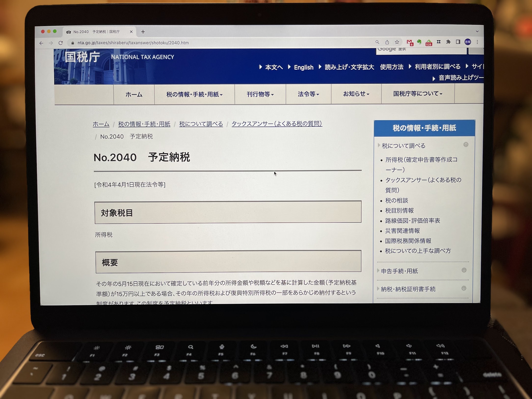Open the 税の情報・手続・用紙 navigation dropdown
532x399 pixels.
click(x=194, y=94)
